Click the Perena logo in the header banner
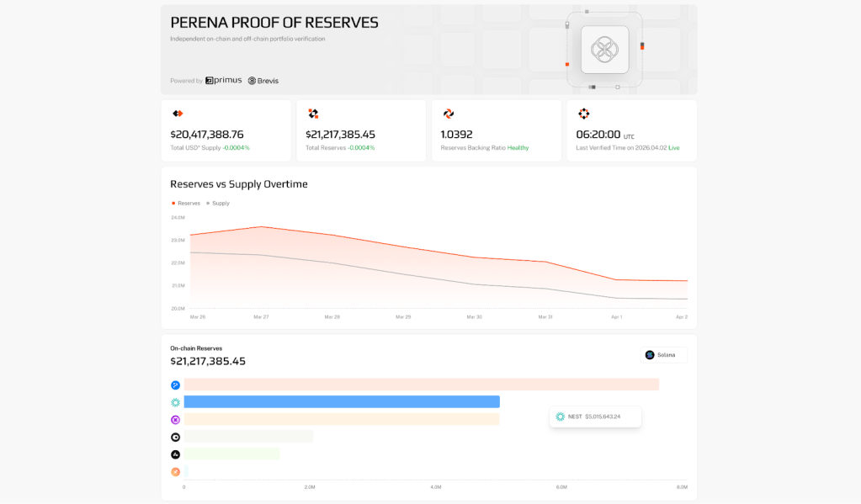The image size is (861, 504). click(x=604, y=49)
